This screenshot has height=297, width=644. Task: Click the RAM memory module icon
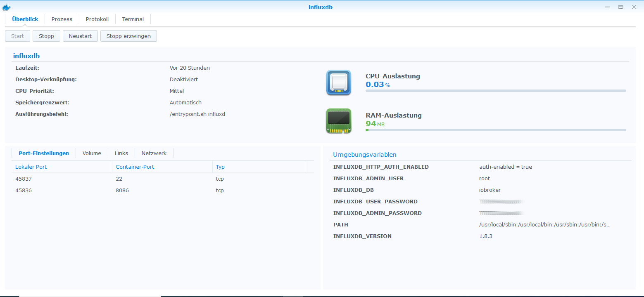click(x=339, y=121)
